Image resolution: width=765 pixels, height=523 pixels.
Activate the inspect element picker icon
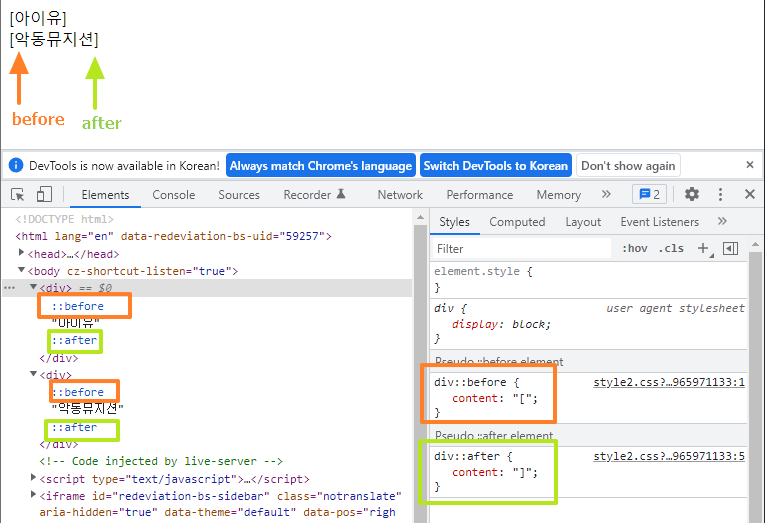point(18,195)
